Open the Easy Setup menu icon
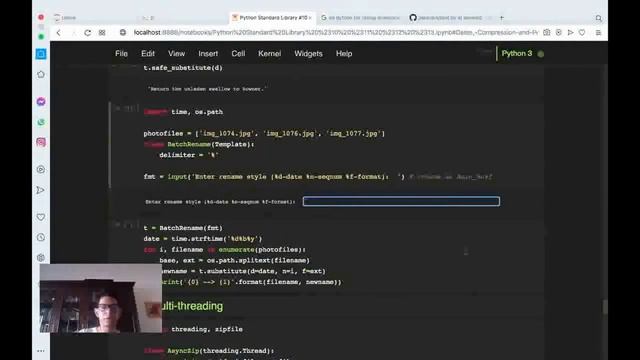640x360 pixels. coord(598,33)
